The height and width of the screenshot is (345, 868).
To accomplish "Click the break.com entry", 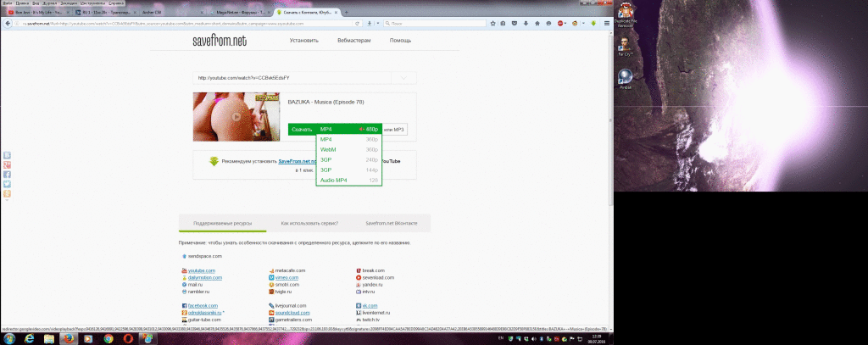I will tap(374, 270).
